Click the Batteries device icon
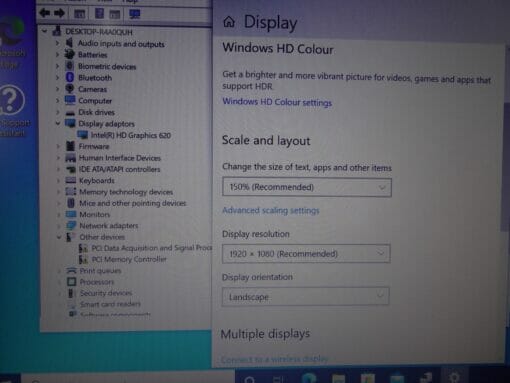510x383 pixels. pyautogui.click(x=69, y=54)
